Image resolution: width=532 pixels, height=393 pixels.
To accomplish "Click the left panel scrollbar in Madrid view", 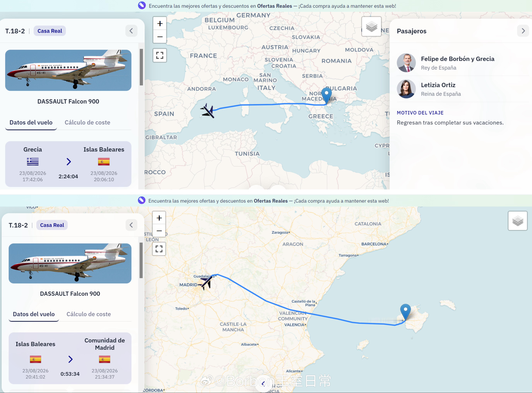I will pyautogui.click(x=141, y=260).
